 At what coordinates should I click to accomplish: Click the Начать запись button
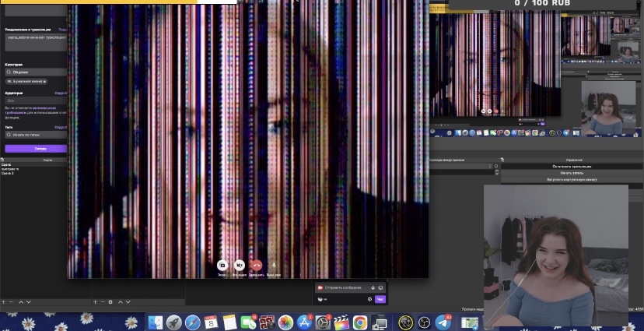click(572, 173)
